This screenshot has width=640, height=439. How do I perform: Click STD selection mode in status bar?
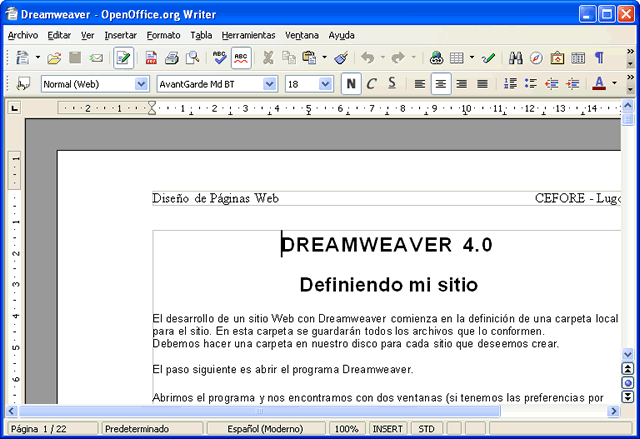pos(427,429)
